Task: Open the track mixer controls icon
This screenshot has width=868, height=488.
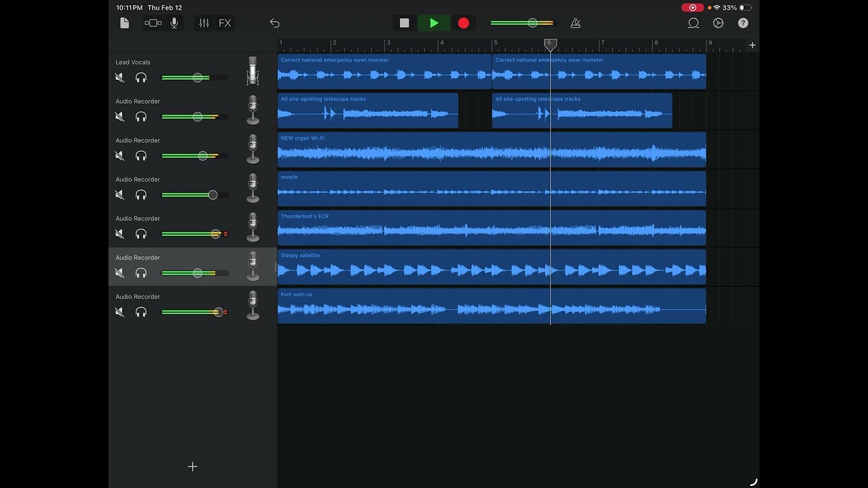Action: point(204,23)
